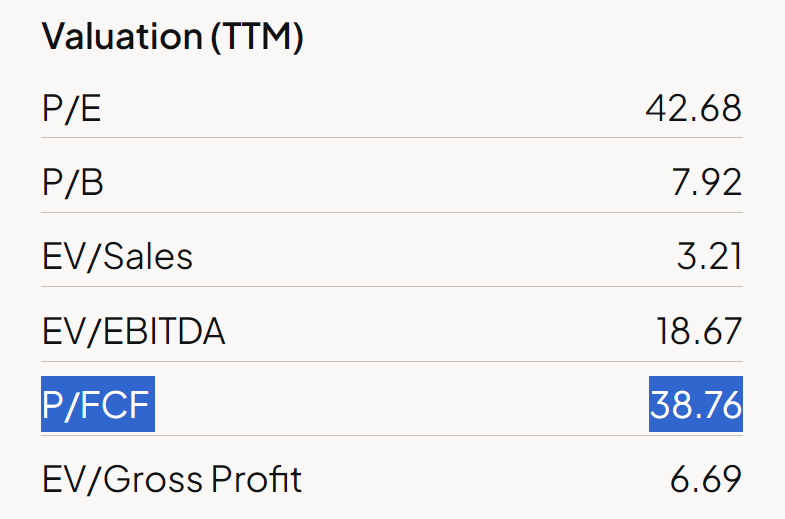The width and height of the screenshot is (785, 519).
Task: Select the P/B metric label
Action: click(72, 182)
